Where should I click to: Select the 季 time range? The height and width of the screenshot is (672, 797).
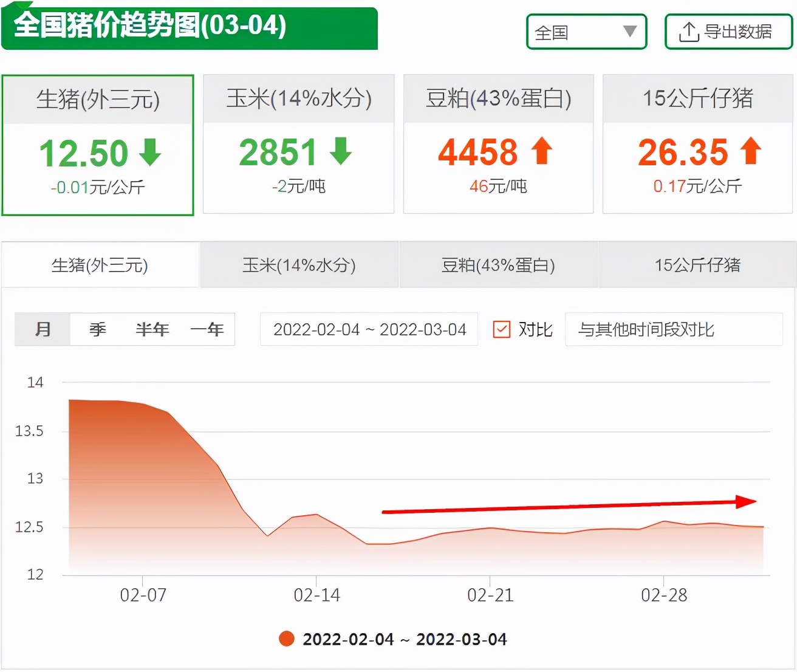pos(97,329)
